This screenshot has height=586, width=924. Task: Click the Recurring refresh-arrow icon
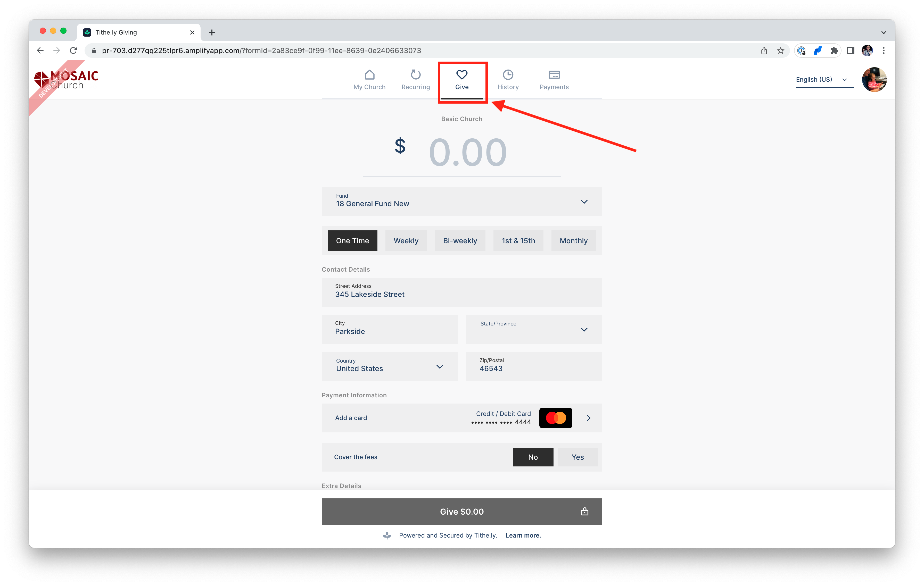click(x=416, y=75)
